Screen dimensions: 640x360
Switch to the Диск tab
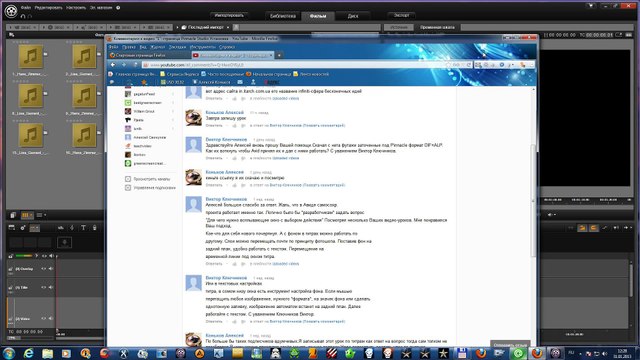pyautogui.click(x=353, y=16)
